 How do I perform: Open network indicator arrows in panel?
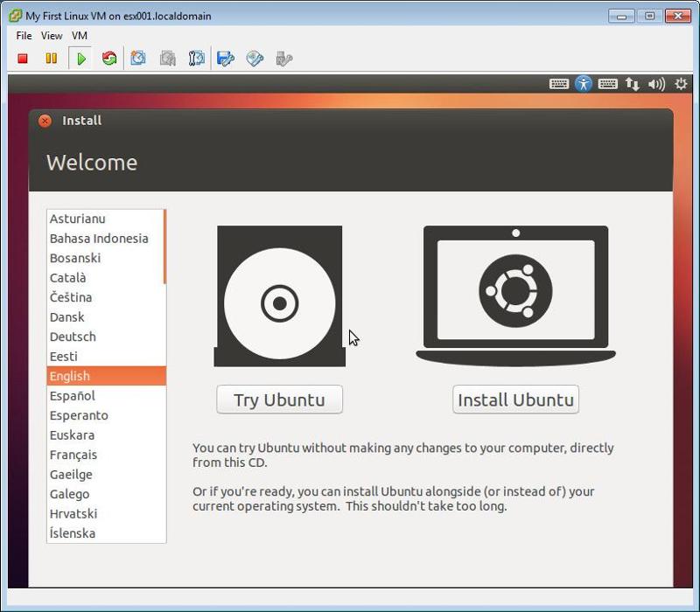point(632,84)
